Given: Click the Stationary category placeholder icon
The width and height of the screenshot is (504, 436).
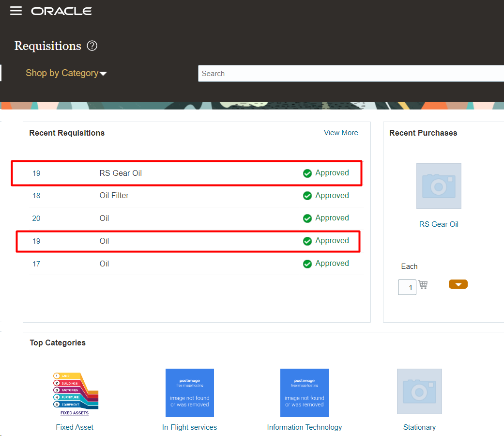Looking at the screenshot, I should click(419, 391).
